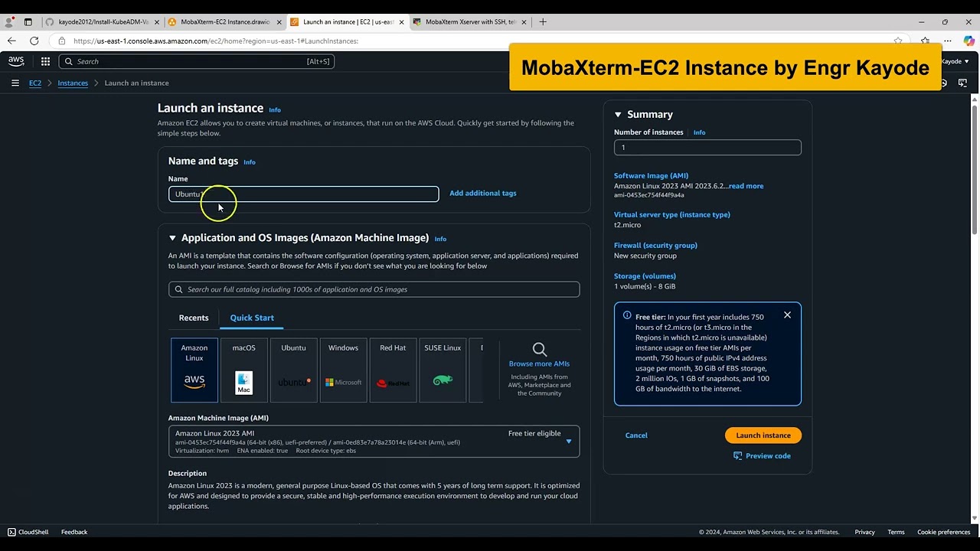Switch to the Quick Start tab
980x551 pixels.
pyautogui.click(x=252, y=318)
